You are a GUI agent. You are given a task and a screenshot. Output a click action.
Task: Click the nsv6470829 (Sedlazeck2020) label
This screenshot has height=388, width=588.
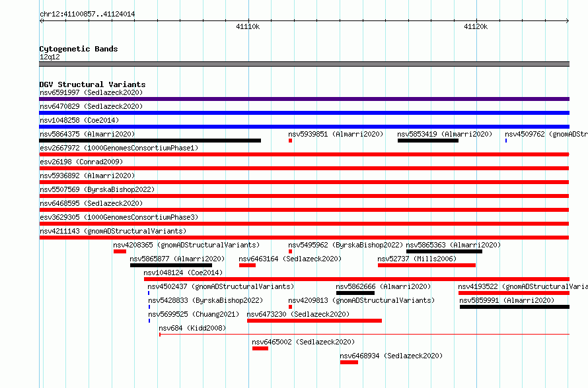[x=91, y=106]
